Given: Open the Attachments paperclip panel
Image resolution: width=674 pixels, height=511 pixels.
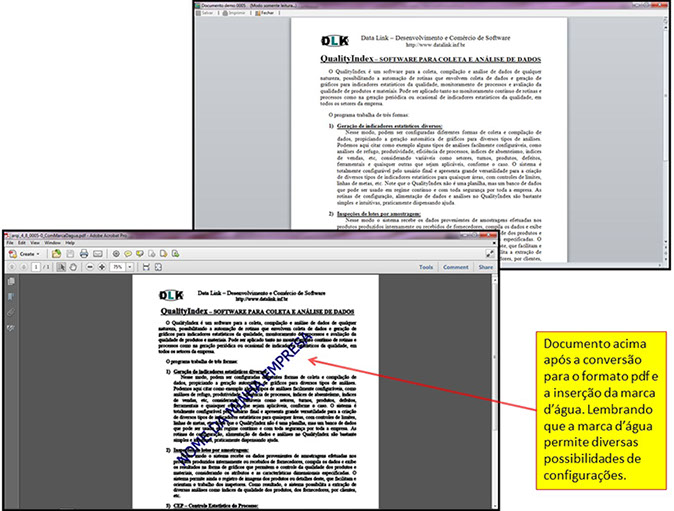Looking at the screenshot, I should pos(12,312).
